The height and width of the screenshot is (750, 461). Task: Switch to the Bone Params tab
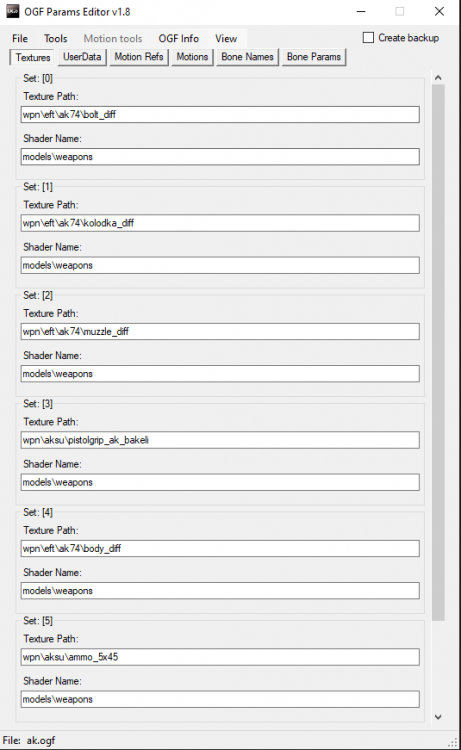click(314, 57)
